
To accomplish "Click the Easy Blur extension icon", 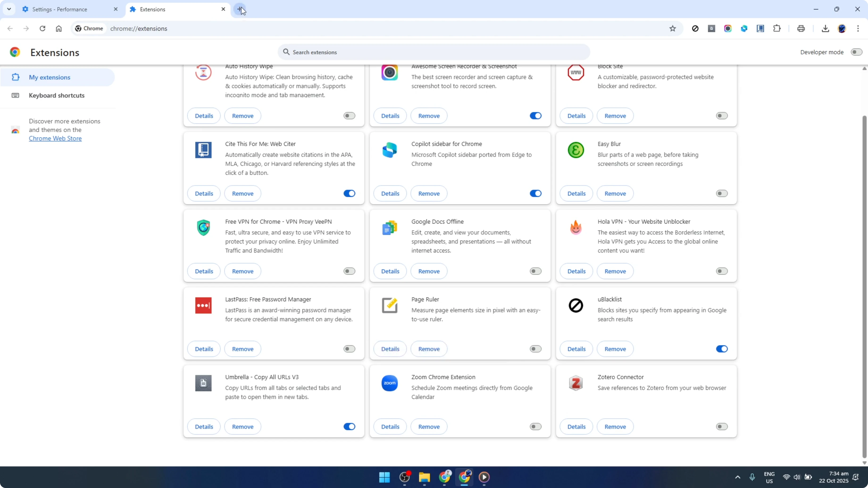I will (576, 150).
